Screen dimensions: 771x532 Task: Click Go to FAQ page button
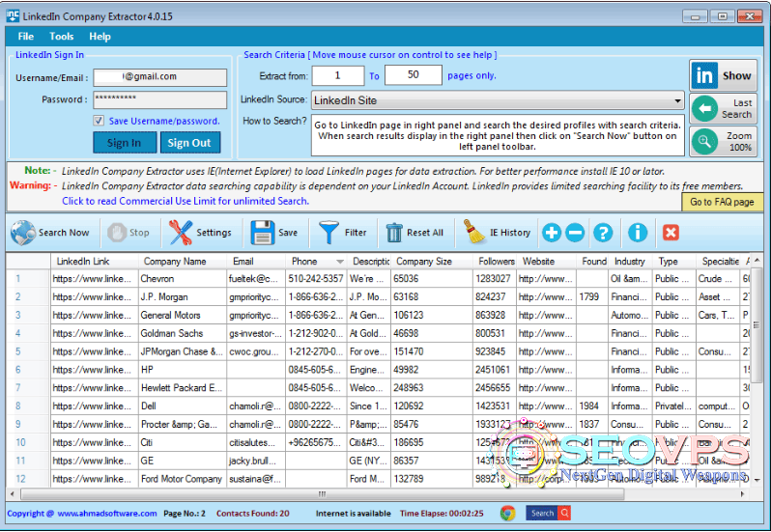pos(722,202)
